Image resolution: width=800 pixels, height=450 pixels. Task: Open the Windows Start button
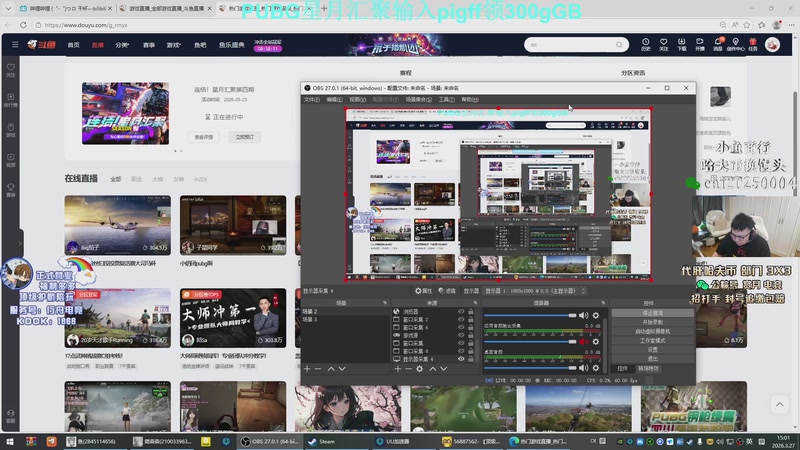[x=10, y=442]
